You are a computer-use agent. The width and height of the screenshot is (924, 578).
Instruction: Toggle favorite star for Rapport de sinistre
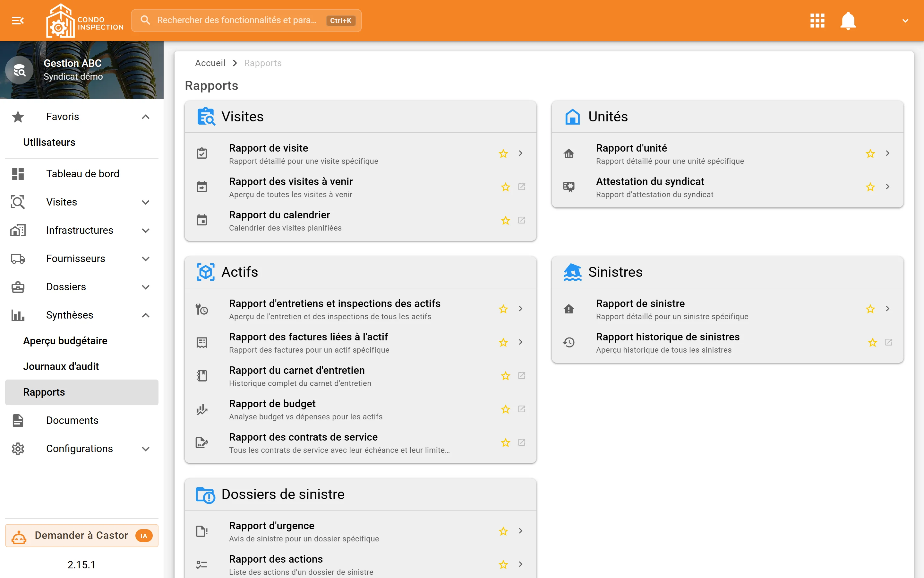coord(870,309)
